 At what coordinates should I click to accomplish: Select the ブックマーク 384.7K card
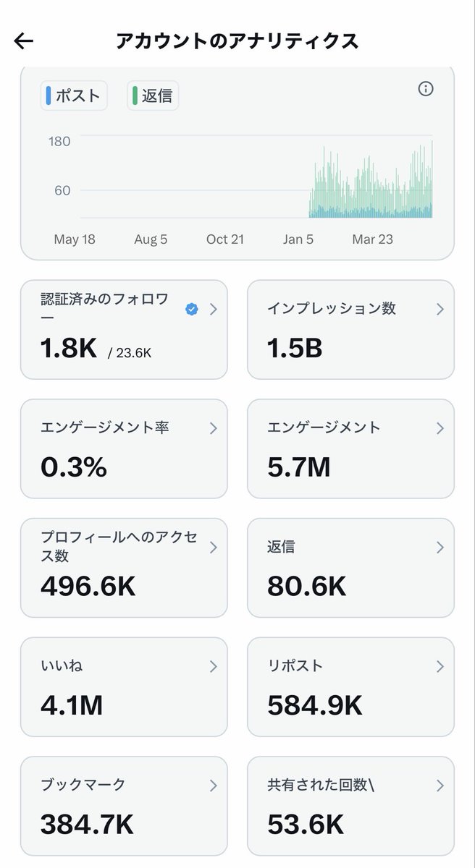click(124, 806)
